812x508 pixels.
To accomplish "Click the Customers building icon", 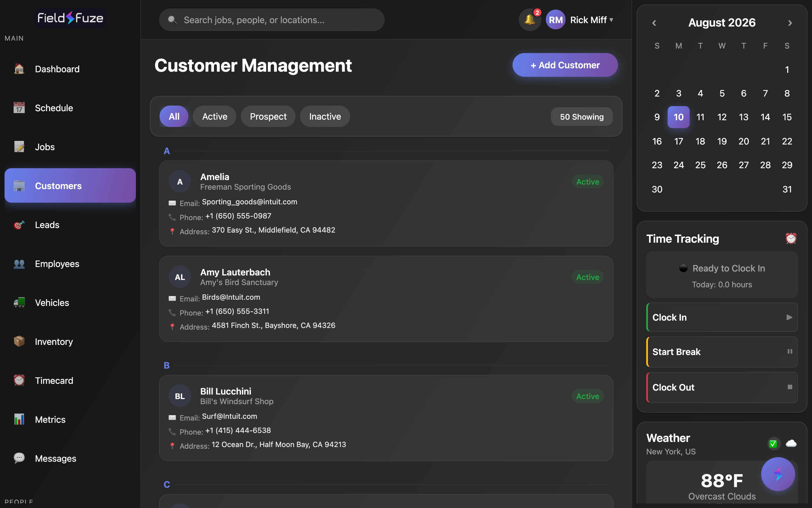I will click(19, 186).
